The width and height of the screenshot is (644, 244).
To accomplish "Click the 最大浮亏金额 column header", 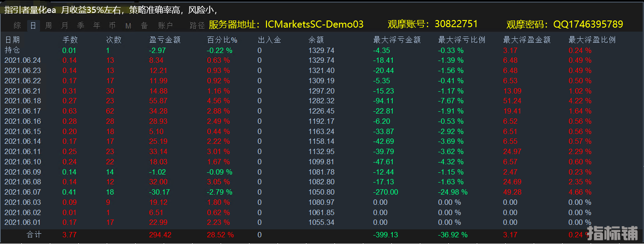I will [x=397, y=40].
